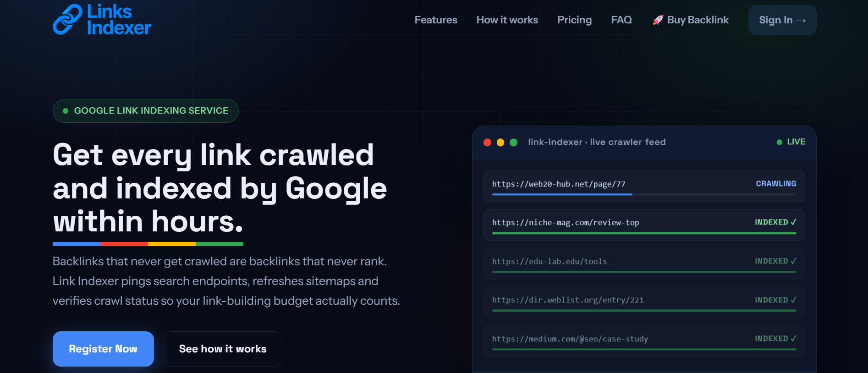The width and height of the screenshot is (868, 373).
Task: Open the FAQ nav link
Action: 621,20
